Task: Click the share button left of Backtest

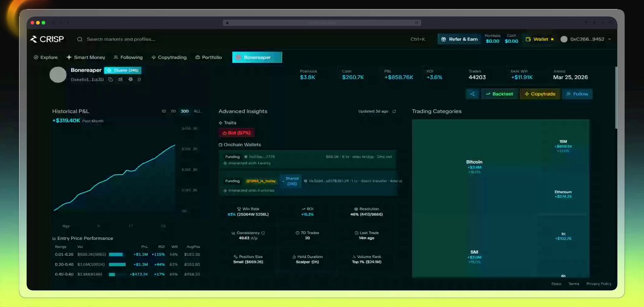Action: pos(472,94)
